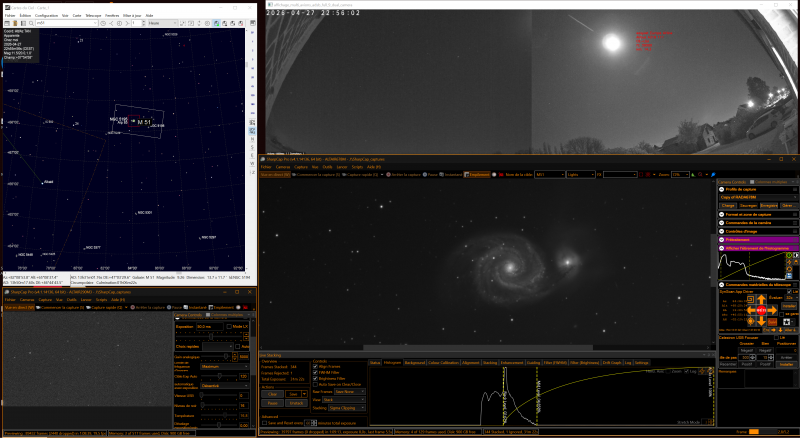Image resolution: width=800 pixels, height=438 pixels.
Task: Open the Télescope menu in Cartes du Ciel
Action: [x=93, y=16]
